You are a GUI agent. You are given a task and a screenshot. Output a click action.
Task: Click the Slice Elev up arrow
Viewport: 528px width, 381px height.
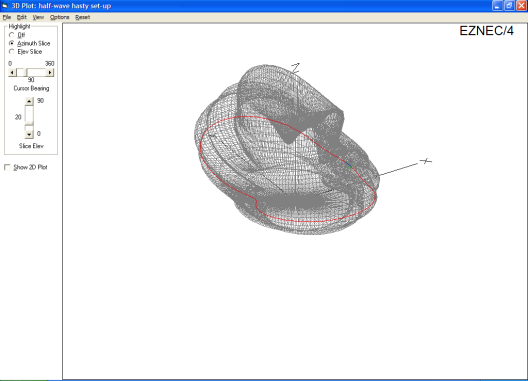pos(29,101)
